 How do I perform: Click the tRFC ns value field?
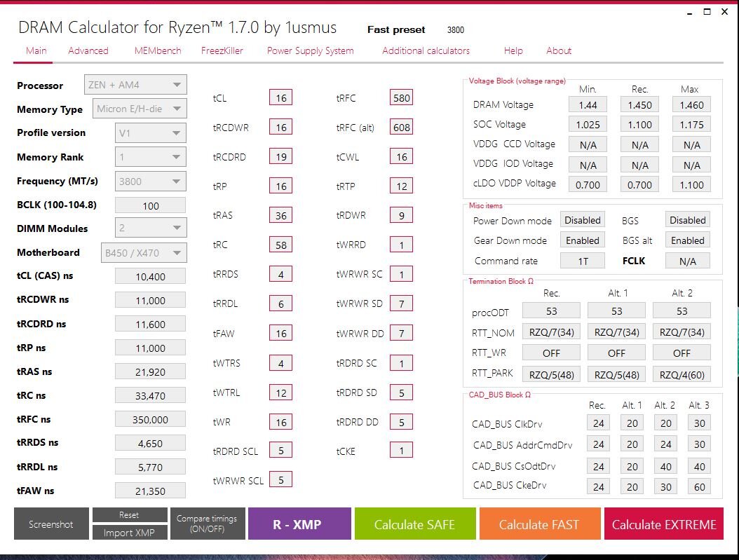(x=150, y=419)
